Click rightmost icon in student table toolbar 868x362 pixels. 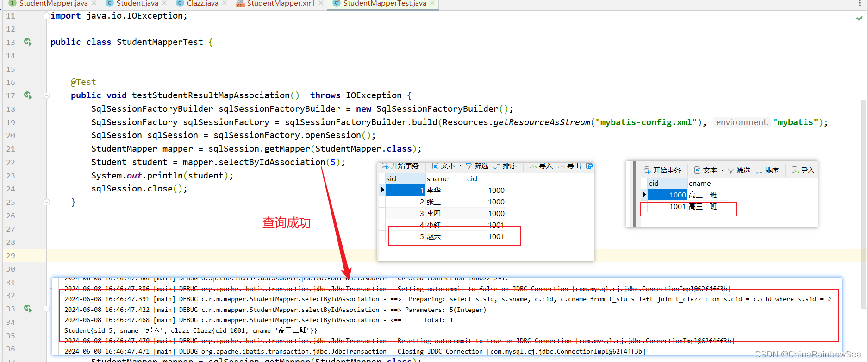[590, 165]
